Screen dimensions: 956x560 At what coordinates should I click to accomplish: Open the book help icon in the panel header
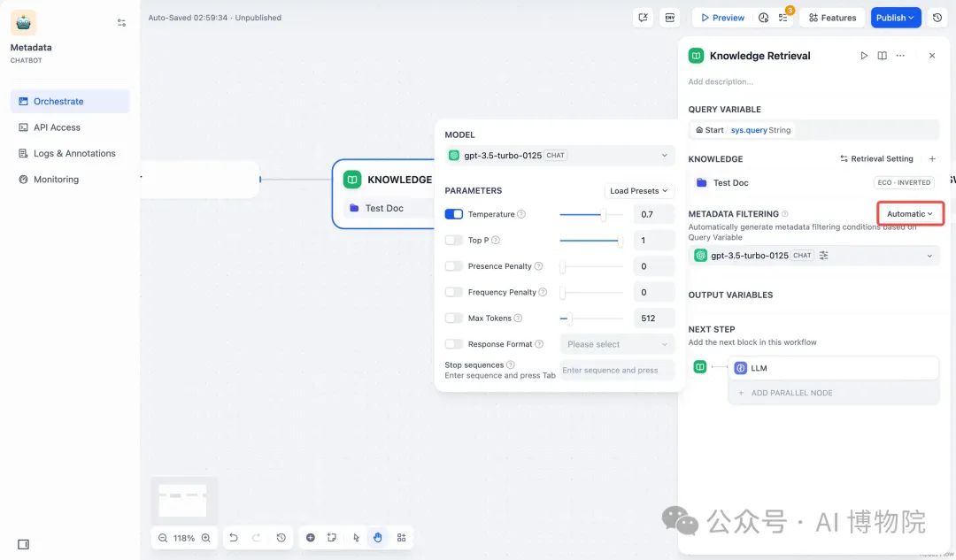[883, 56]
